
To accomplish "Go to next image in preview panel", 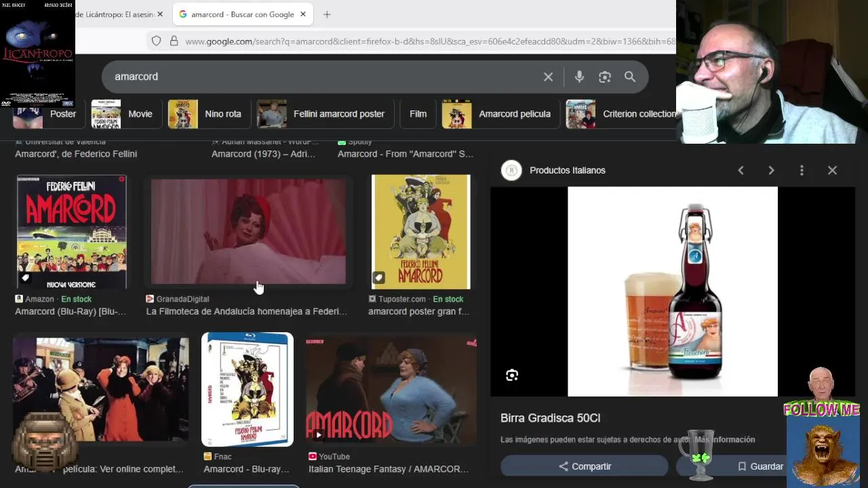I will coord(771,171).
